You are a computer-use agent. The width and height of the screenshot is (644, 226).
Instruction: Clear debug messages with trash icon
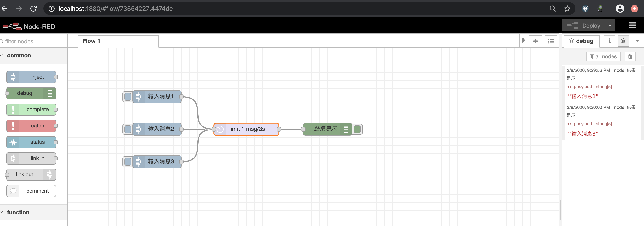(x=630, y=56)
